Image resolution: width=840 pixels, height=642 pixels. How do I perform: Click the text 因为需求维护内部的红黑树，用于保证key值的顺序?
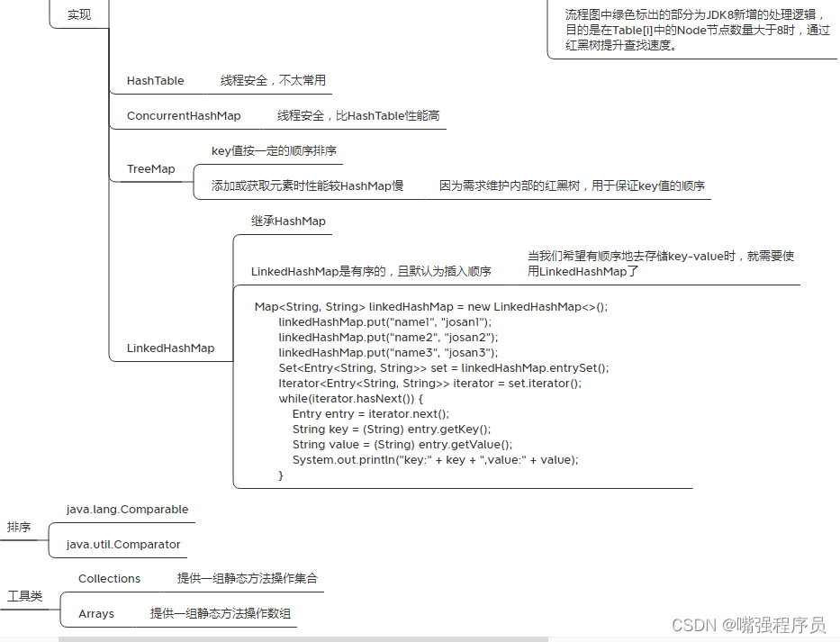click(x=572, y=186)
